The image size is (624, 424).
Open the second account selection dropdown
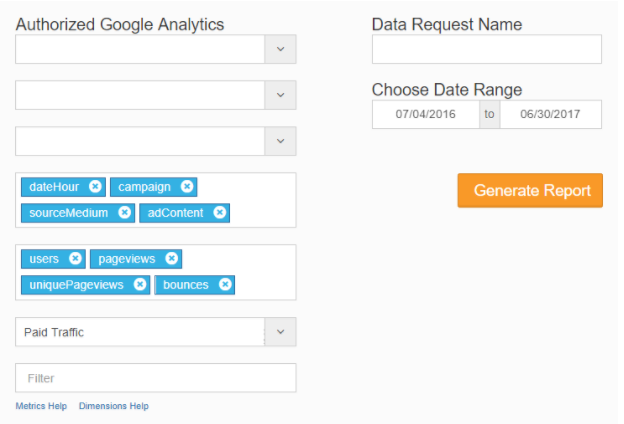click(x=280, y=95)
